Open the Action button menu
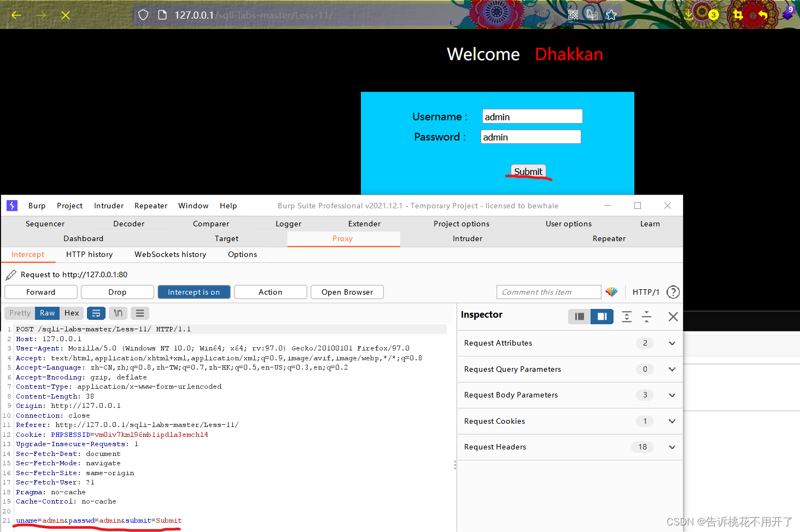This screenshot has width=800, height=532. [271, 292]
